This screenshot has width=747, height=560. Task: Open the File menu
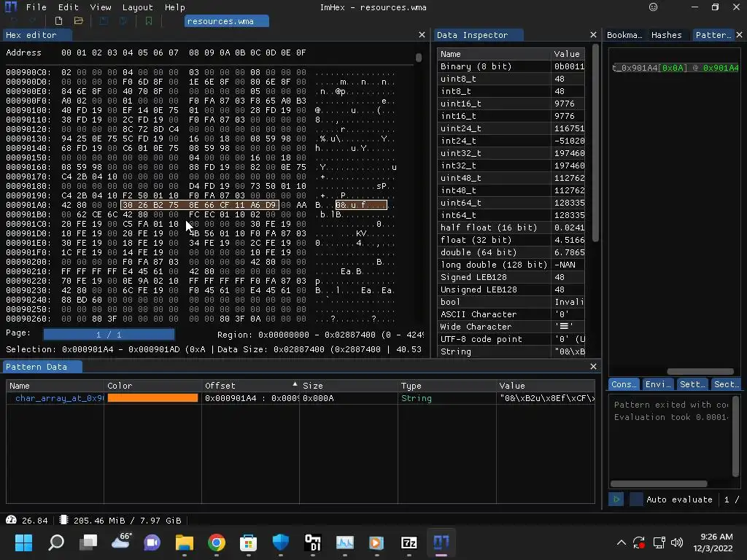[36, 7]
